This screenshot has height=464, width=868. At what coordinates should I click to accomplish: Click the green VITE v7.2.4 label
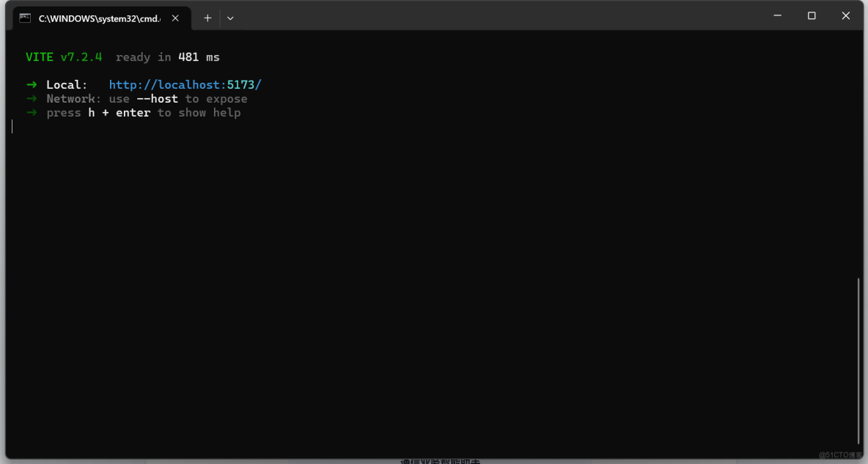coord(63,56)
